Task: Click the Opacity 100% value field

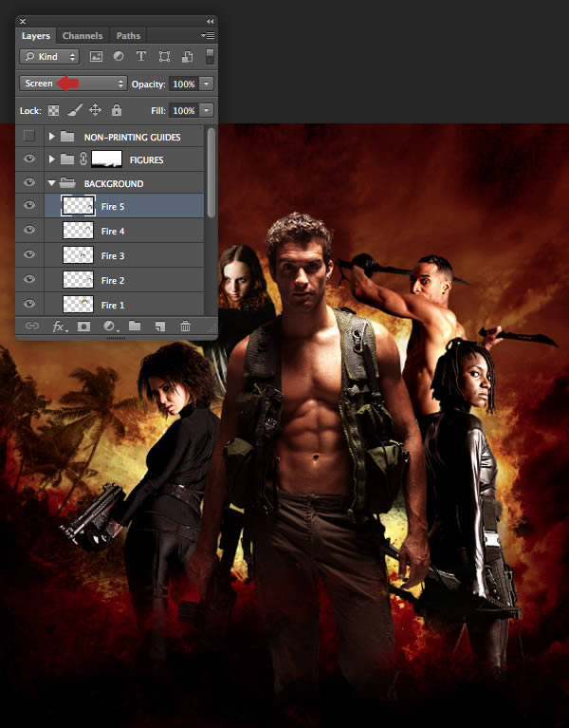Action: pos(184,84)
